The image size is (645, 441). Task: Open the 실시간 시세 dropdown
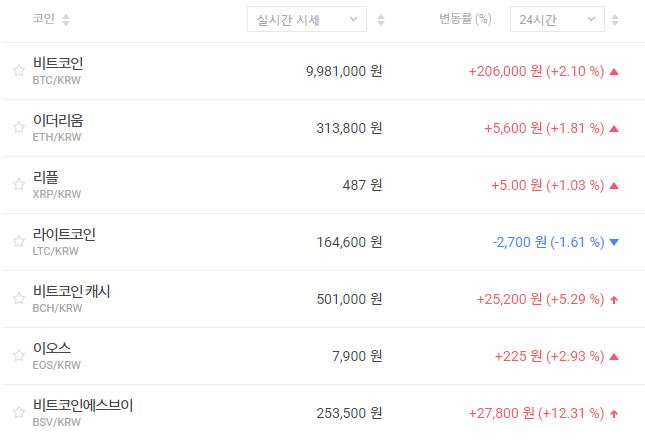[x=306, y=20]
